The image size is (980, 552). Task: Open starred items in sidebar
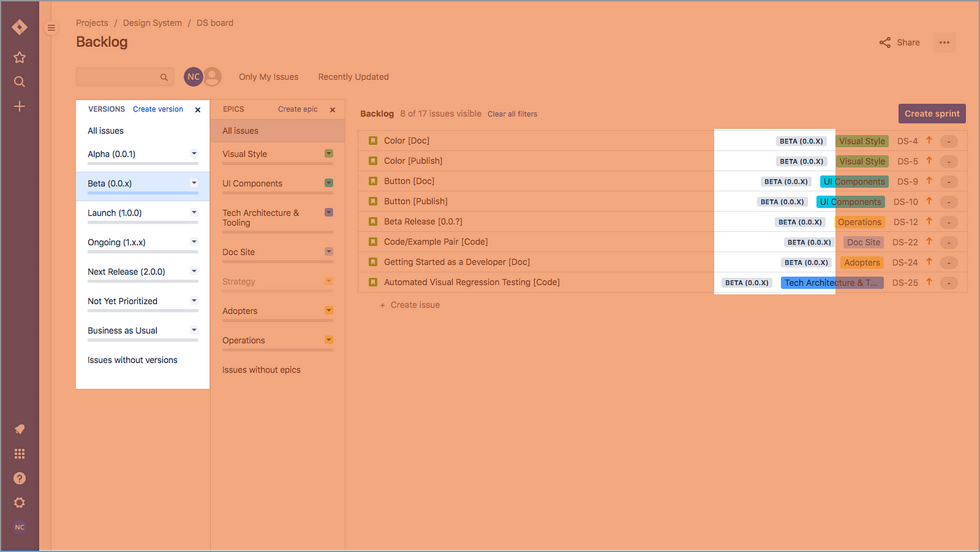click(x=20, y=57)
